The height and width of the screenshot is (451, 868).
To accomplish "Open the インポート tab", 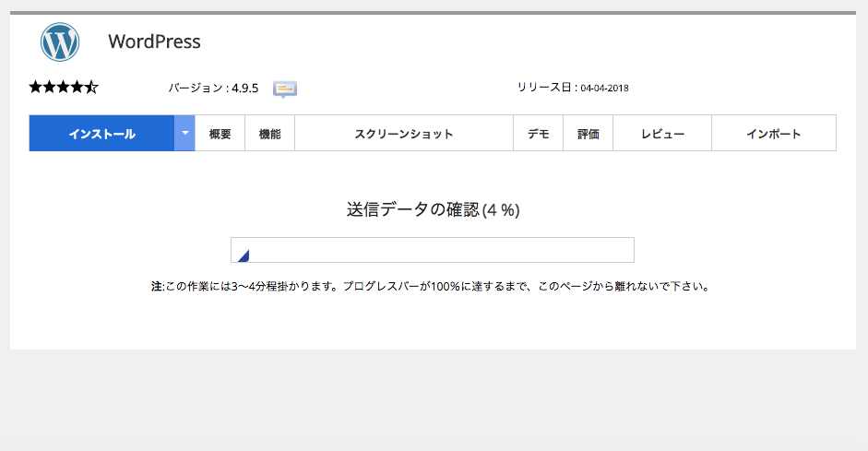I will pyautogui.click(x=774, y=134).
